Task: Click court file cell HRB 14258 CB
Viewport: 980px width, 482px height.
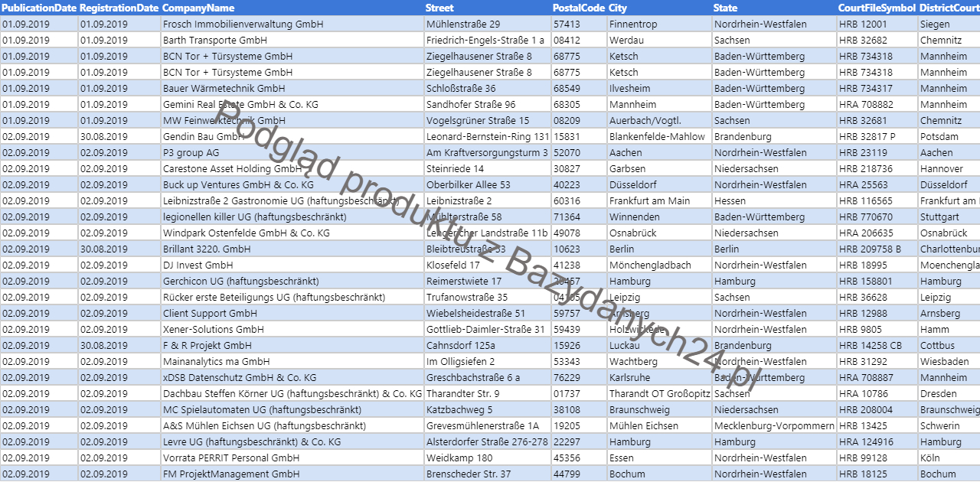Action: pos(877,345)
